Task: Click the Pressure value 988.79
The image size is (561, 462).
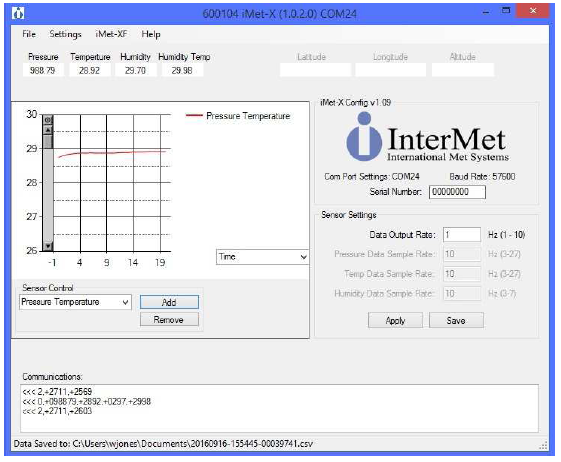Action: click(43, 70)
